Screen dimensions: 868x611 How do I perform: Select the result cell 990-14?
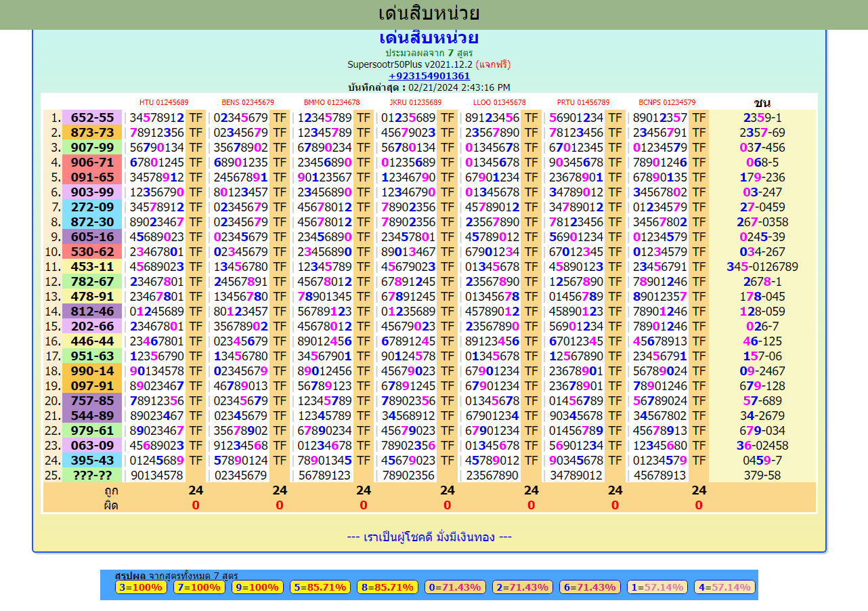pyautogui.click(x=92, y=371)
